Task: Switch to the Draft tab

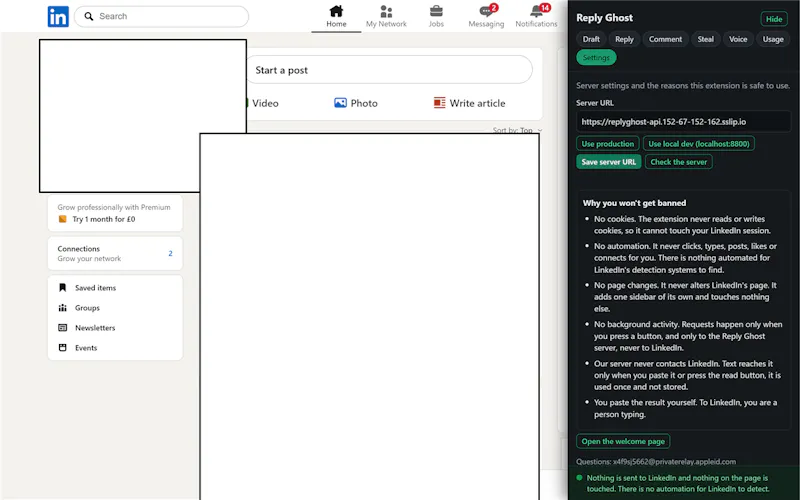Action: [591, 39]
